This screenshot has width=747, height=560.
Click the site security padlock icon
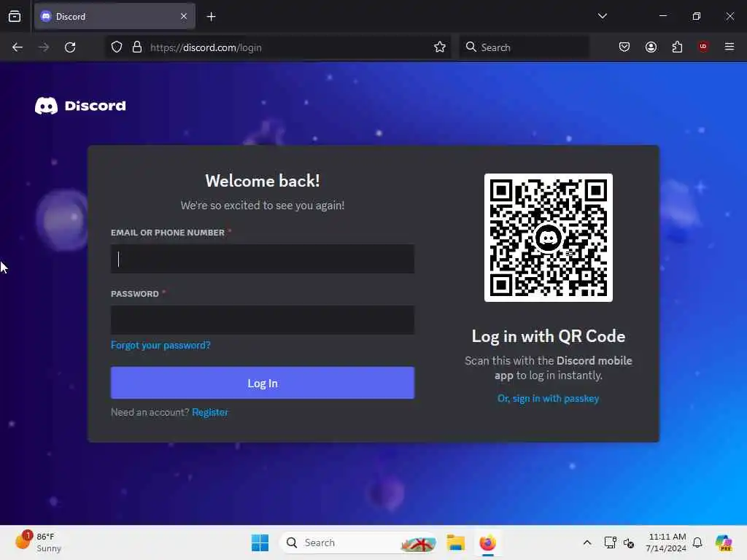tap(137, 47)
